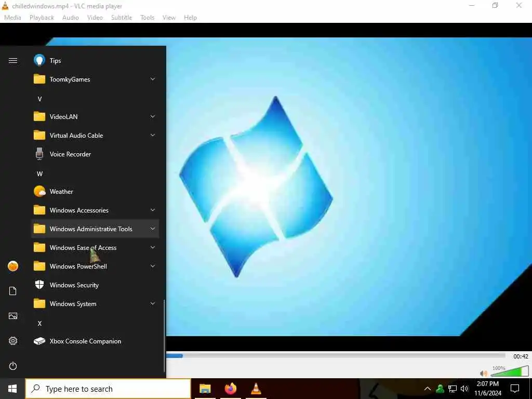Expand ToomkyGames folder chevron
Viewport: 532px width, 399px height.
tap(153, 79)
